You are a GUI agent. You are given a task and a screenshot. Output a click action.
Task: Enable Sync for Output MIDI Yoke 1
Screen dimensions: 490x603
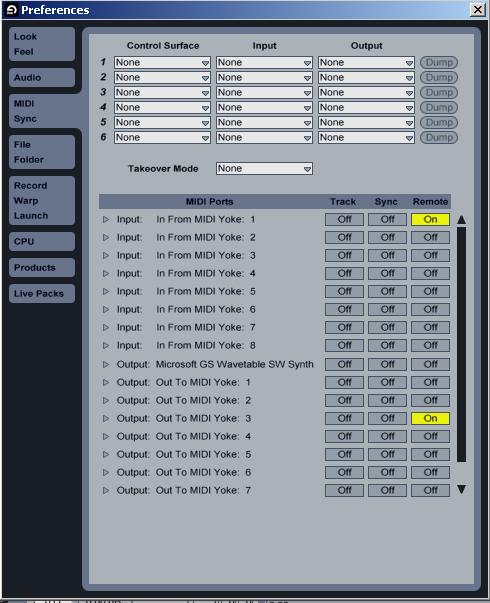(387, 382)
